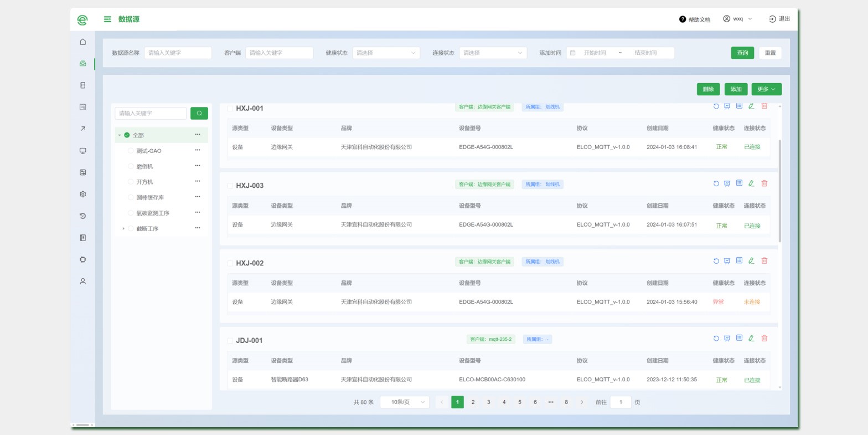Screen dimensions: 868x435
Task: Open the data source sidebar icon (green)
Action: pos(82,63)
